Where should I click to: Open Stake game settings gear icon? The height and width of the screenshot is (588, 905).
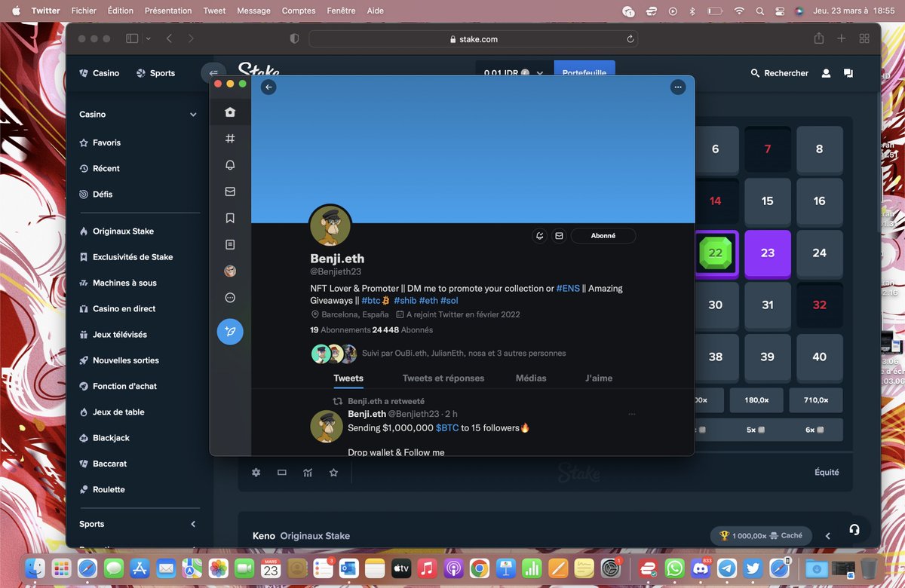[256, 473]
